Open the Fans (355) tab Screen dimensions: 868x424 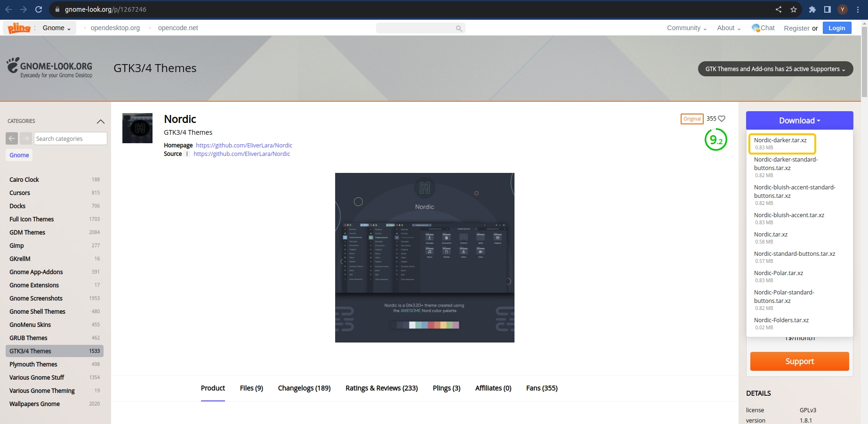coord(542,388)
